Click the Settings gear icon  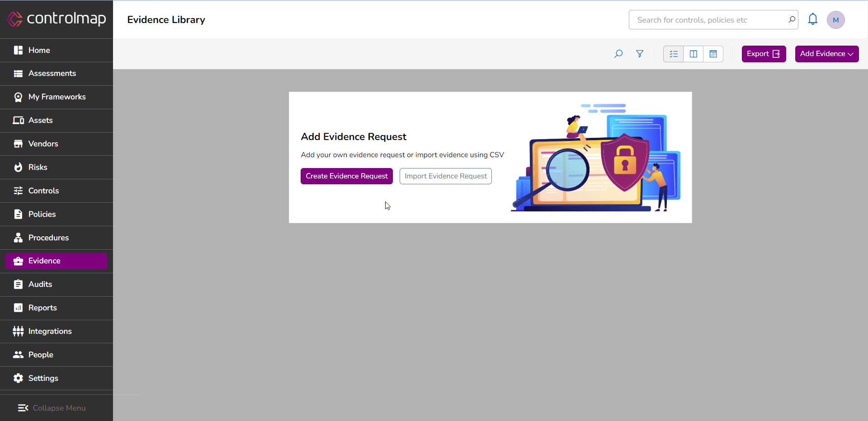pyautogui.click(x=18, y=378)
